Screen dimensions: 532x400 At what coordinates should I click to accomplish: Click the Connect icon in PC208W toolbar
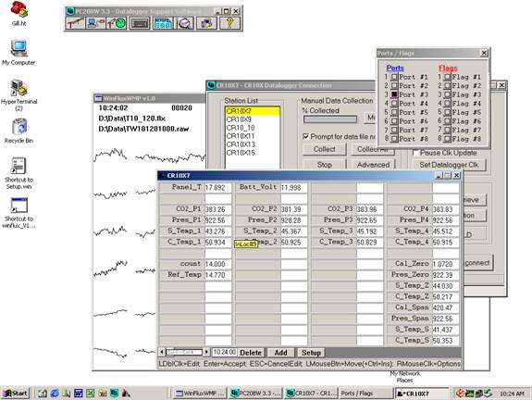(95, 23)
